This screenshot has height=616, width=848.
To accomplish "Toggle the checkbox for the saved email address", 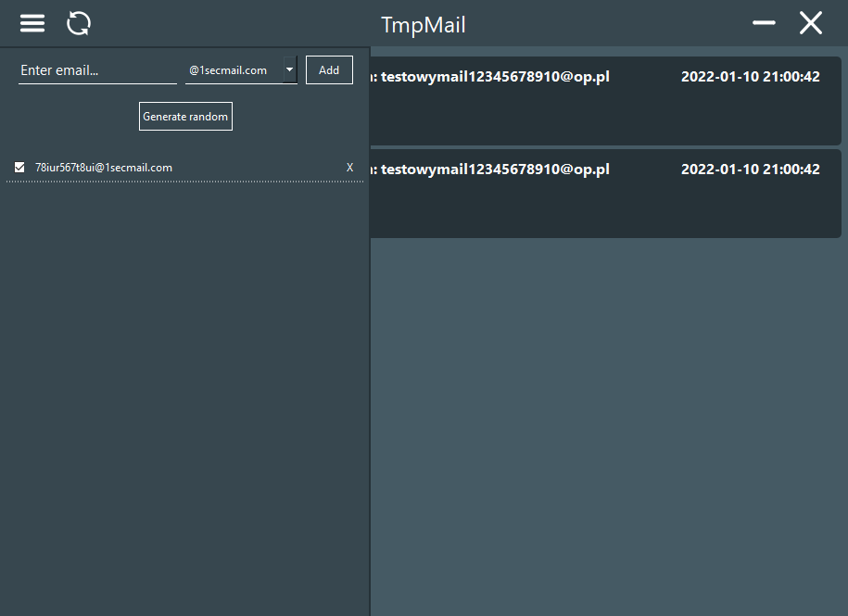I will pos(19,168).
